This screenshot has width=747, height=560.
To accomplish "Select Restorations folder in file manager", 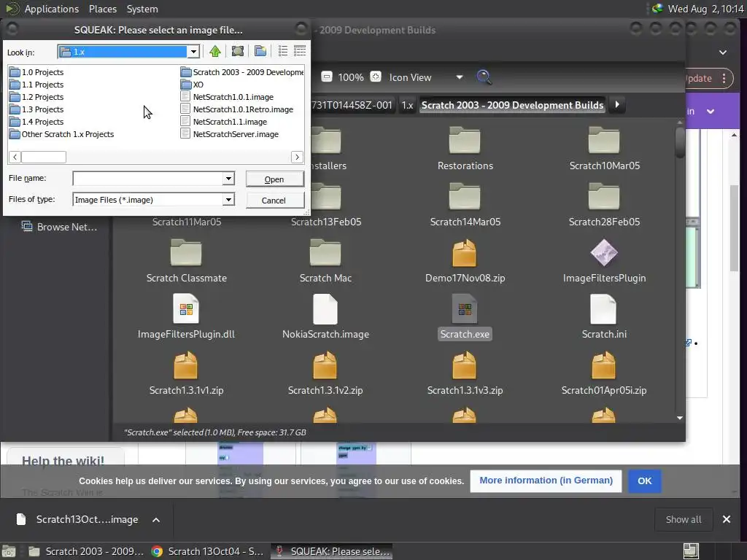I will (465, 149).
